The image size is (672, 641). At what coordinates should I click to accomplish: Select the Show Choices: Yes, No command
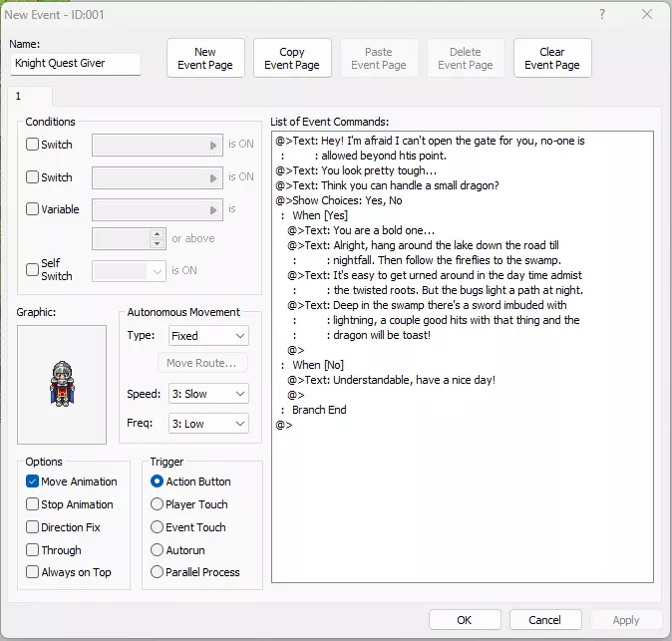(x=339, y=200)
